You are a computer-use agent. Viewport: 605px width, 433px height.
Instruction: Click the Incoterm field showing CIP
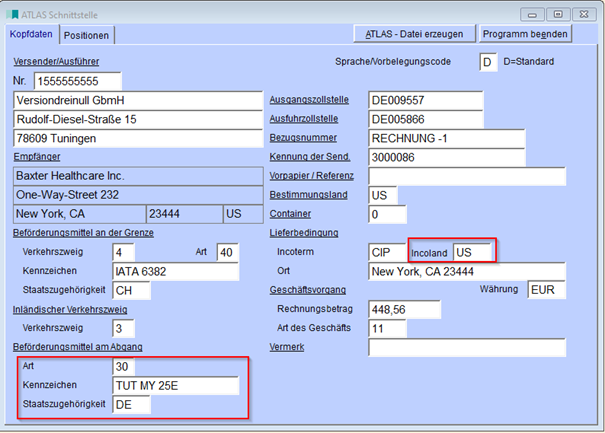(x=385, y=252)
